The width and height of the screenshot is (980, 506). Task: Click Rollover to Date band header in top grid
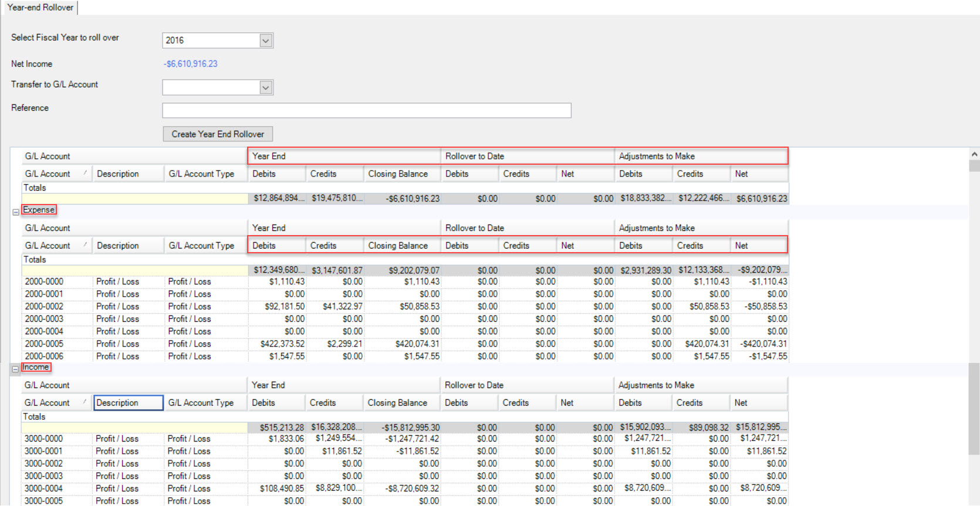[x=528, y=157]
